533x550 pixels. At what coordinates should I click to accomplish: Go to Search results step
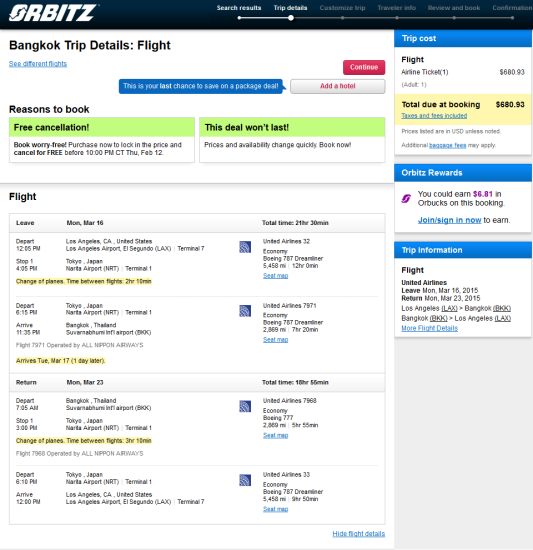[x=239, y=8]
